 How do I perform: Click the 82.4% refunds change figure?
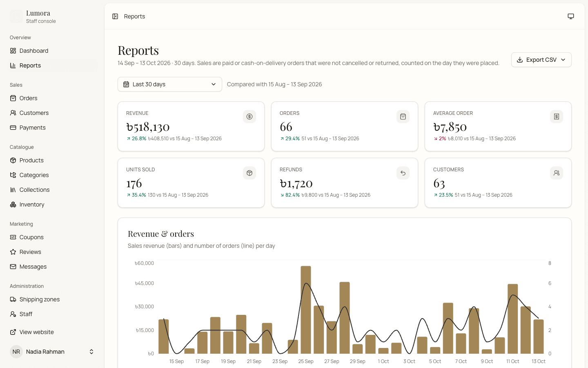[x=292, y=195]
